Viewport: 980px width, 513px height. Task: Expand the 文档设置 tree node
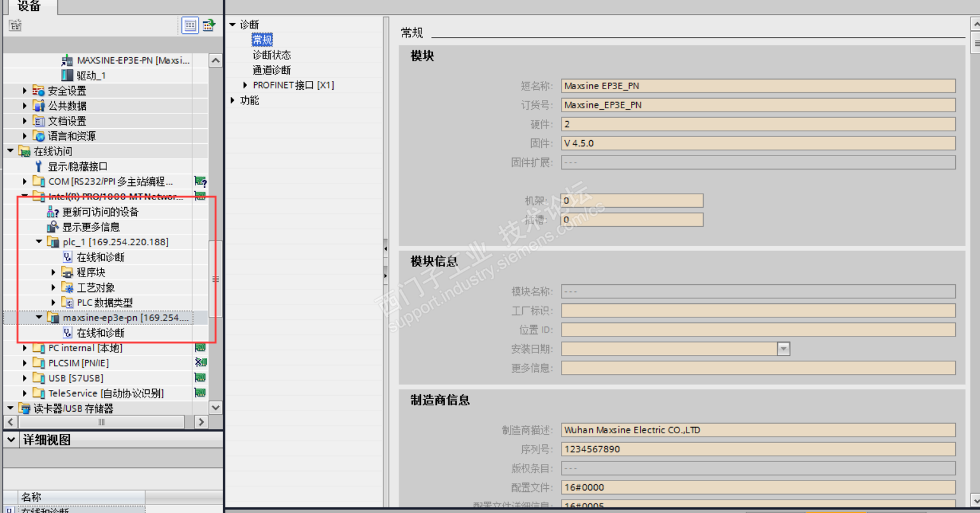25,121
